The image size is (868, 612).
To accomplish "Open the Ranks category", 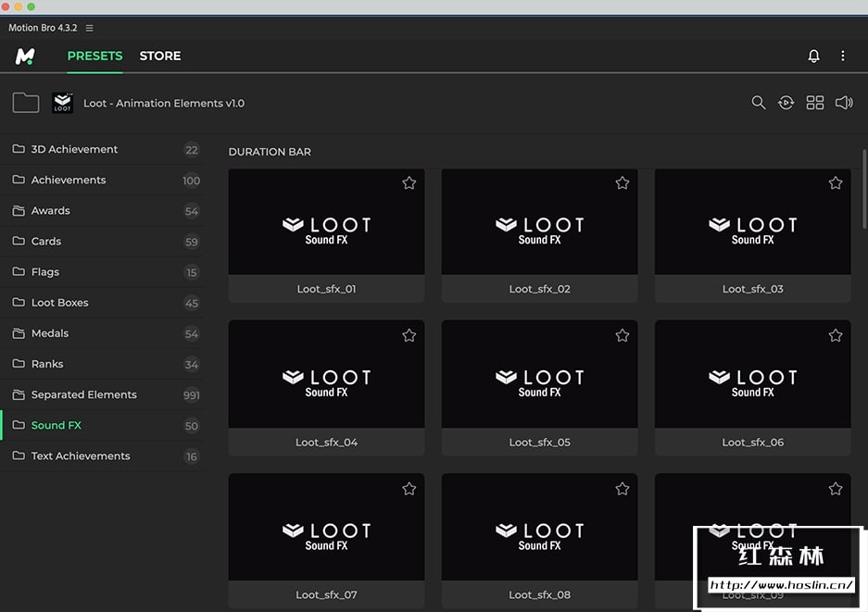I will (x=103, y=364).
